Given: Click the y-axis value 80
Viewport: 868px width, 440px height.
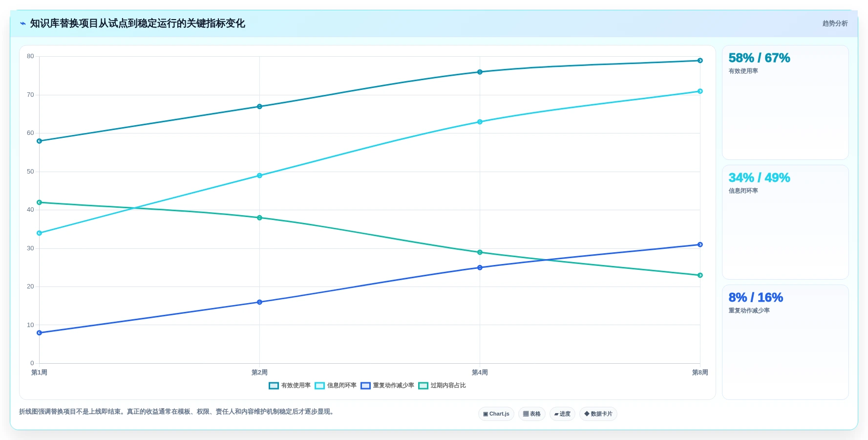Looking at the screenshot, I should coord(30,56).
